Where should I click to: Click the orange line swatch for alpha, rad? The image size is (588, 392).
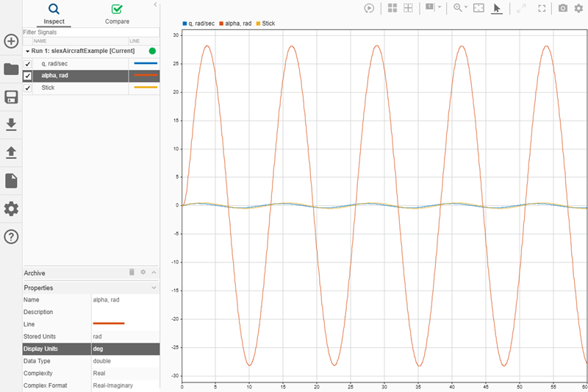[146, 76]
